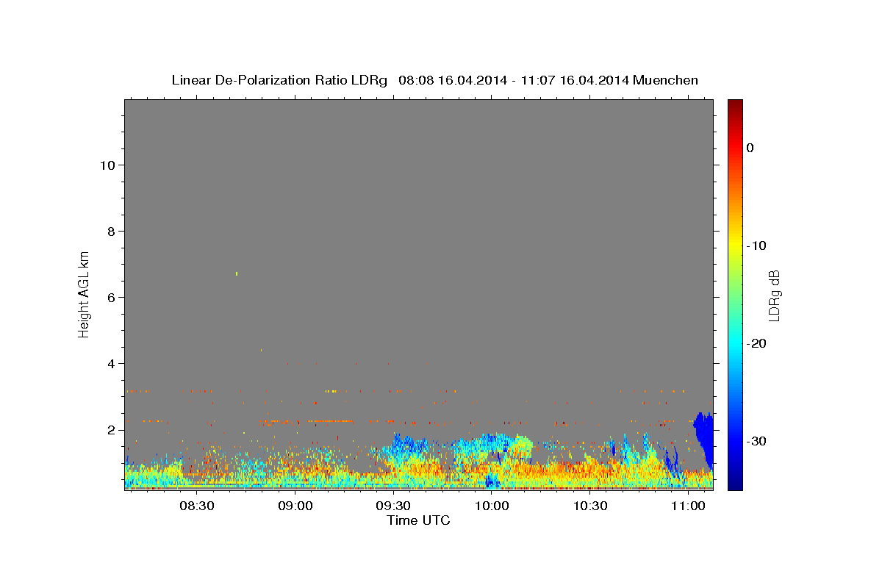This screenshot has width=882, height=588.
Task: Click the height tick label '10'
Action: [x=110, y=165]
